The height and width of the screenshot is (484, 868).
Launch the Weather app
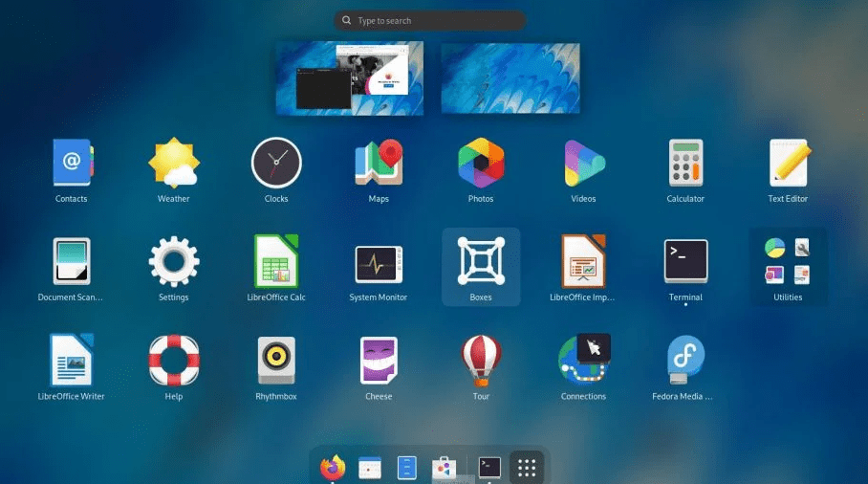174,170
